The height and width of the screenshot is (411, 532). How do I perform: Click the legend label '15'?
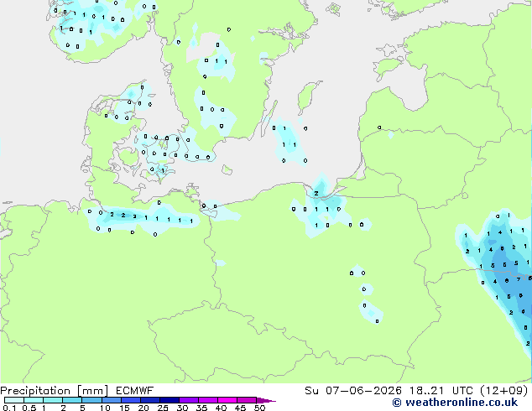(124, 408)
